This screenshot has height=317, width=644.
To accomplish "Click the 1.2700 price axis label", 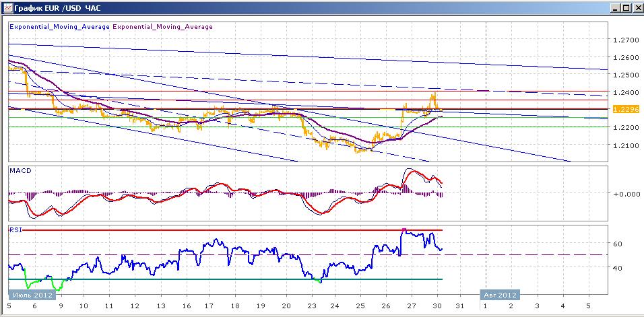I will tap(626, 40).
